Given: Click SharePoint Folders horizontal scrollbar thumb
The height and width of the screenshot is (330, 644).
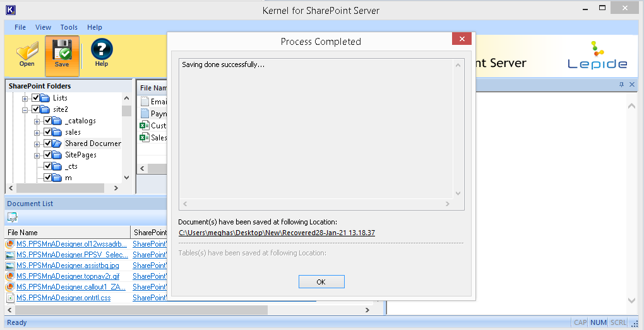Looking at the screenshot, I should coord(60,188).
